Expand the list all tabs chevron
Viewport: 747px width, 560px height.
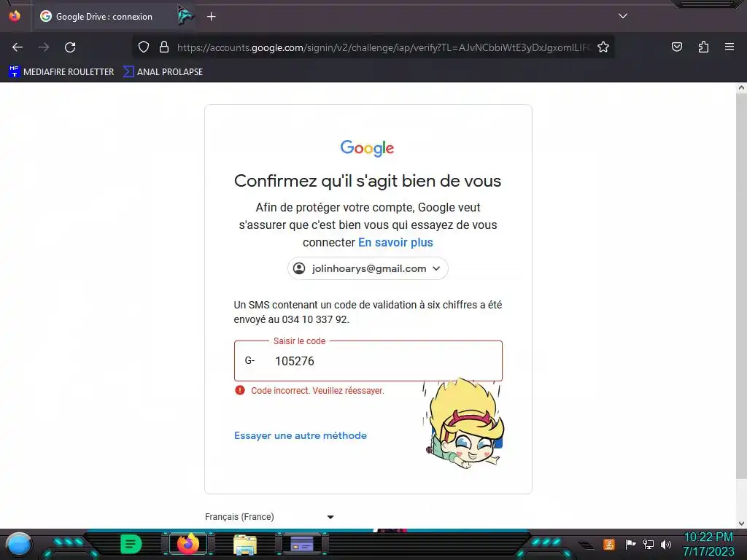623,16
